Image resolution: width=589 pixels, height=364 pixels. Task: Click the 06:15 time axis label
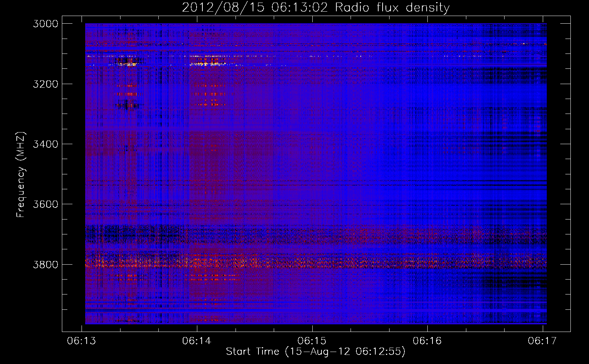(x=312, y=341)
